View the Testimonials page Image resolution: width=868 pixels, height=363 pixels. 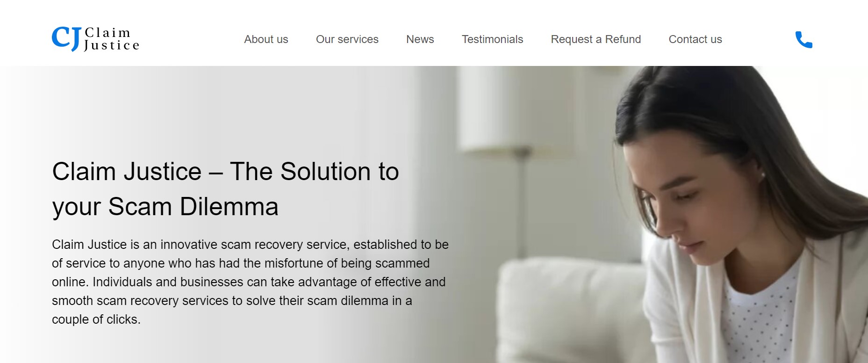point(492,39)
